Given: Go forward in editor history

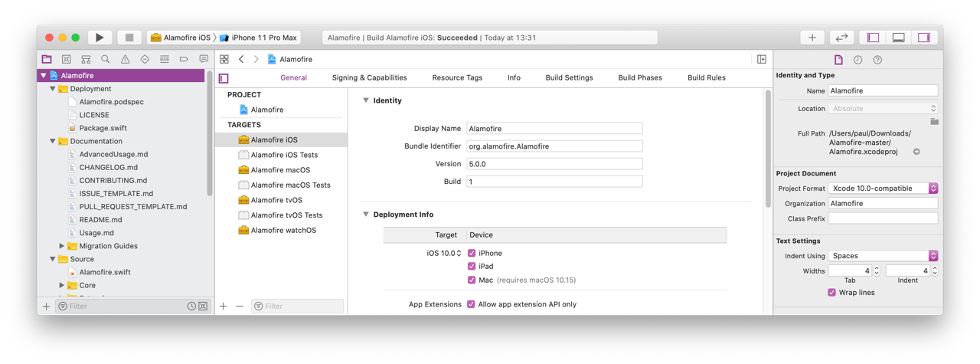Looking at the screenshot, I should tap(256, 59).
